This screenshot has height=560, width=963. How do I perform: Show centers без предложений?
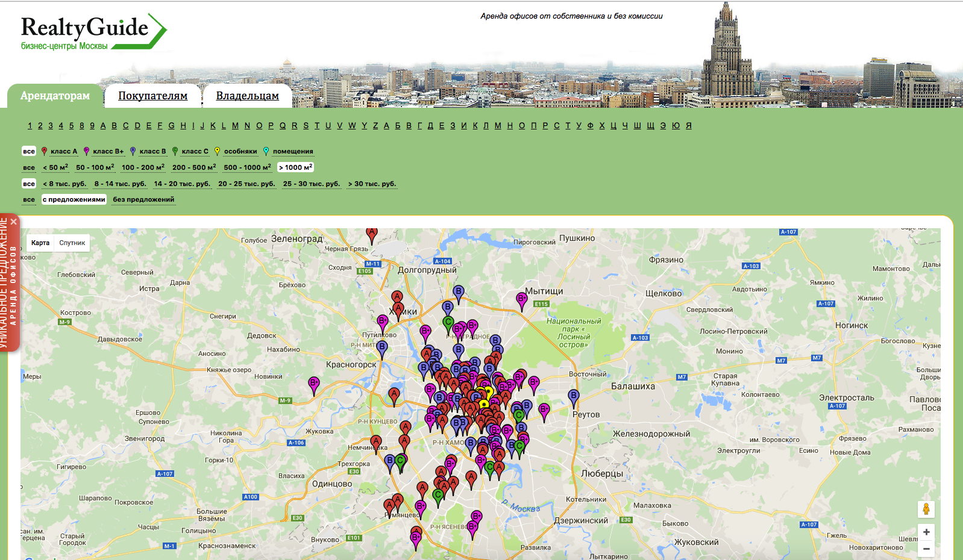click(143, 199)
